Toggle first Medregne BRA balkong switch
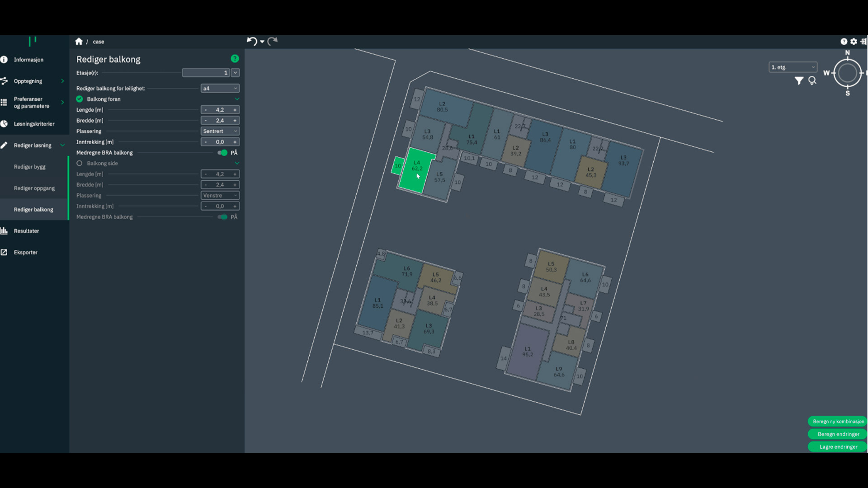Screen dimensions: 868x488 (x=222, y=153)
